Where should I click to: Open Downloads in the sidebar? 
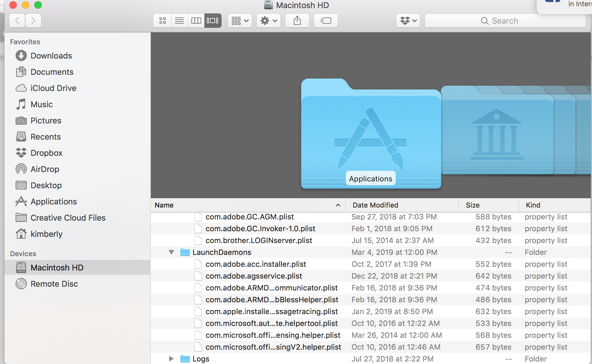click(x=77, y=56)
